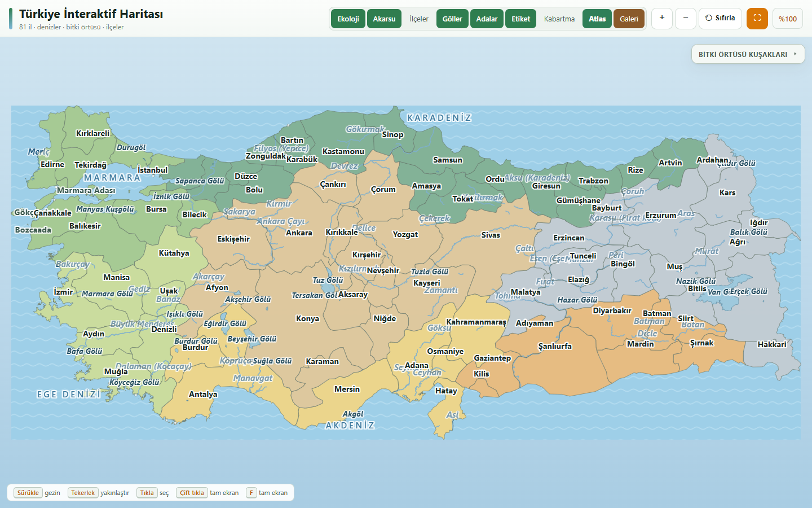Click the zoom out minus button
Viewport: 812px width, 508px height.
tap(686, 18)
